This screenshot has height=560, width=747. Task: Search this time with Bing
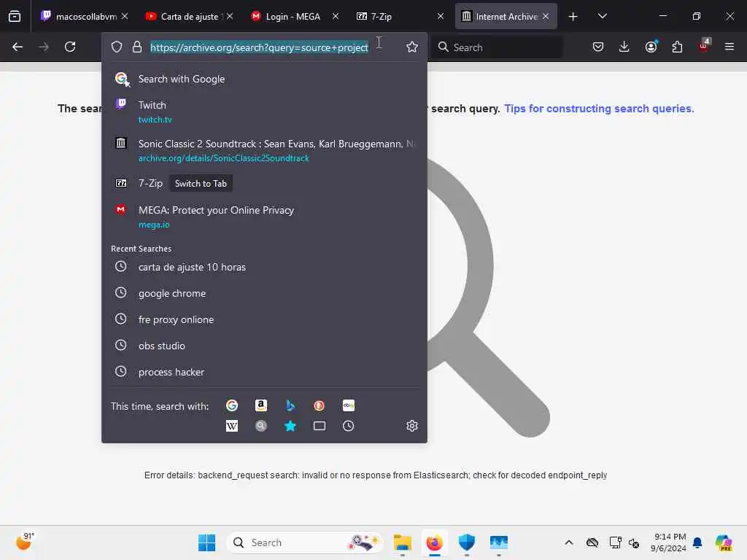(x=290, y=405)
